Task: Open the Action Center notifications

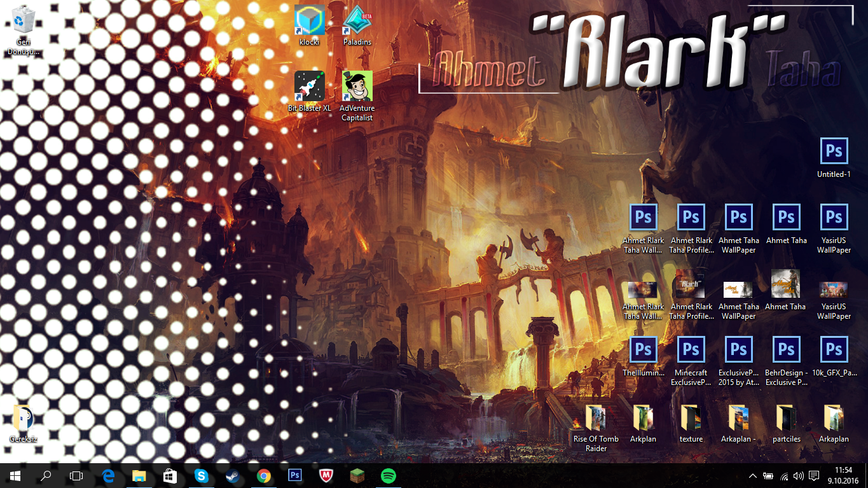Action: pyautogui.click(x=814, y=475)
